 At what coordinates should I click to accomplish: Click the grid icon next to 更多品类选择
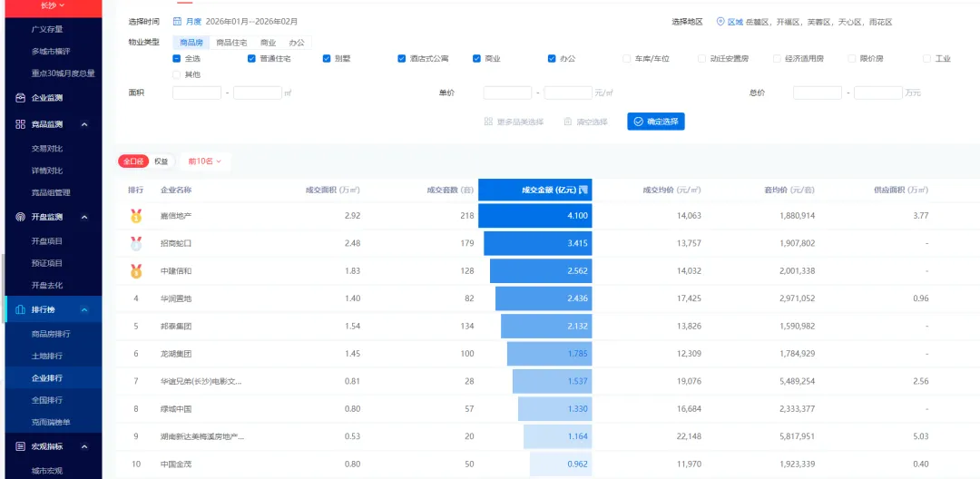click(488, 122)
